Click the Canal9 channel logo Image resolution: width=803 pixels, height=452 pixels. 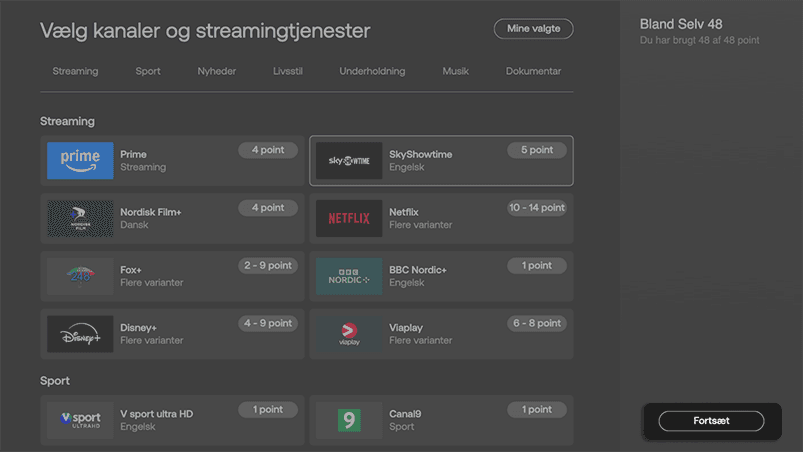(x=349, y=420)
